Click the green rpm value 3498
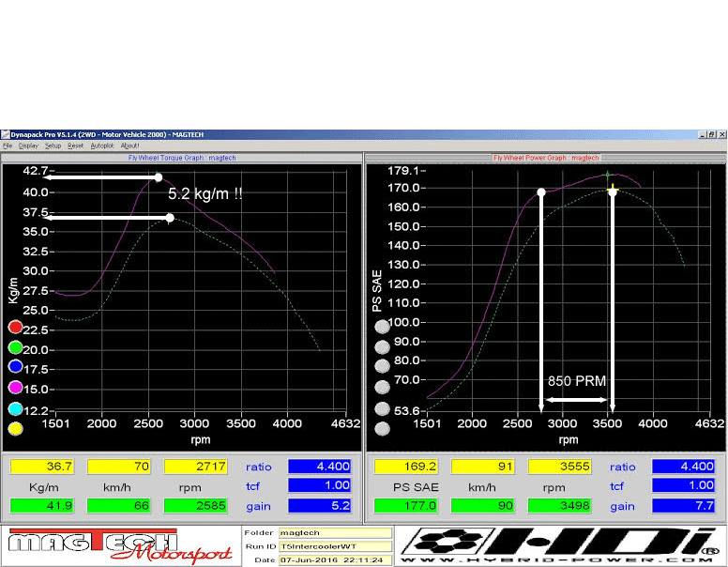 560,506
